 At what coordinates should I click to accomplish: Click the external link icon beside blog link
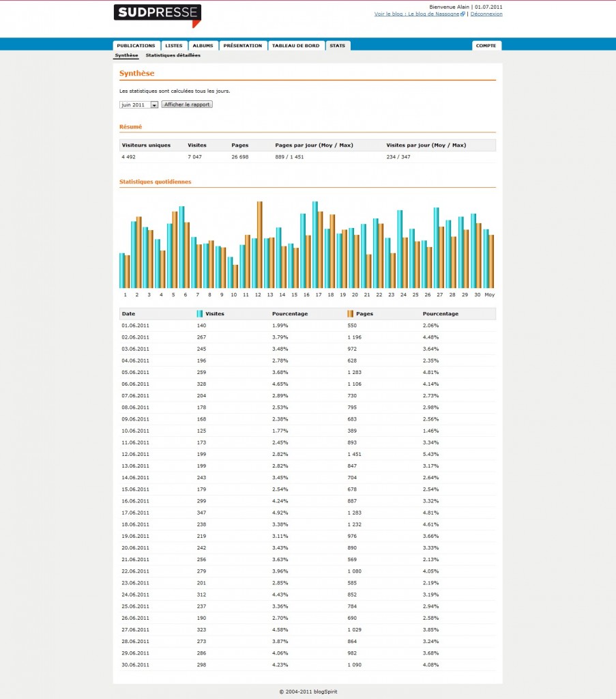click(463, 14)
